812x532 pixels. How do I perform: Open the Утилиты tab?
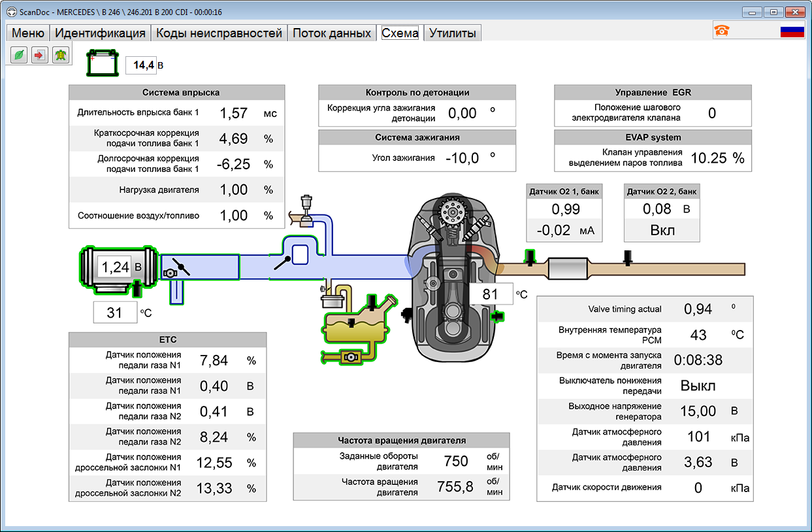pos(453,33)
